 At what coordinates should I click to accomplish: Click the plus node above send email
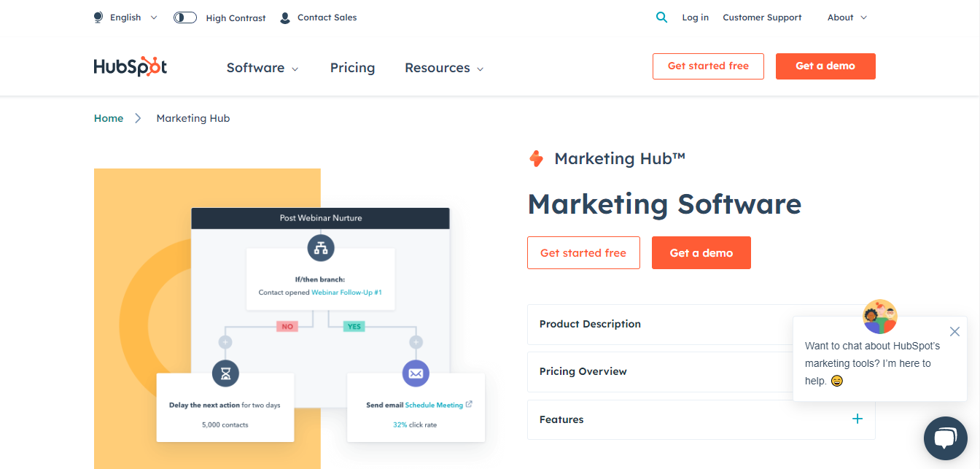pyautogui.click(x=416, y=341)
